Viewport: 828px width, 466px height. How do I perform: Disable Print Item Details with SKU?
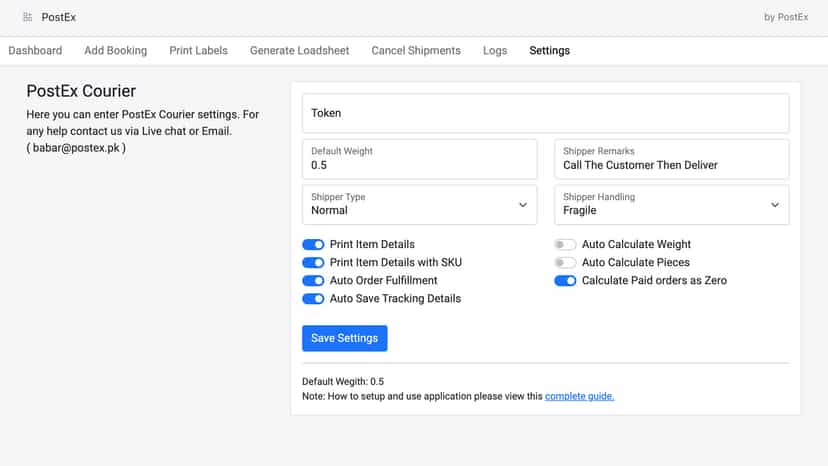pyautogui.click(x=313, y=263)
